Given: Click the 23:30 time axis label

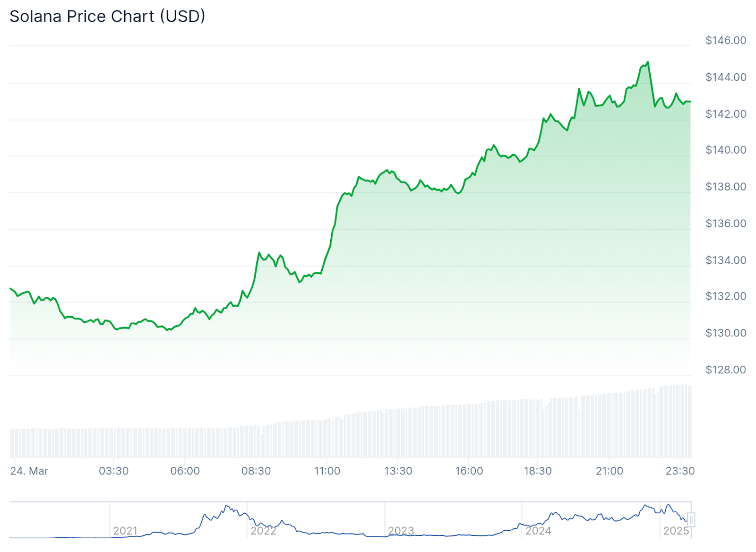Looking at the screenshot, I should click(680, 471).
